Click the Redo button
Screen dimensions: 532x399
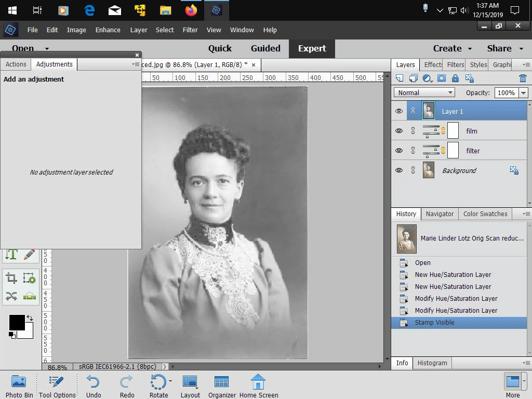(x=127, y=386)
